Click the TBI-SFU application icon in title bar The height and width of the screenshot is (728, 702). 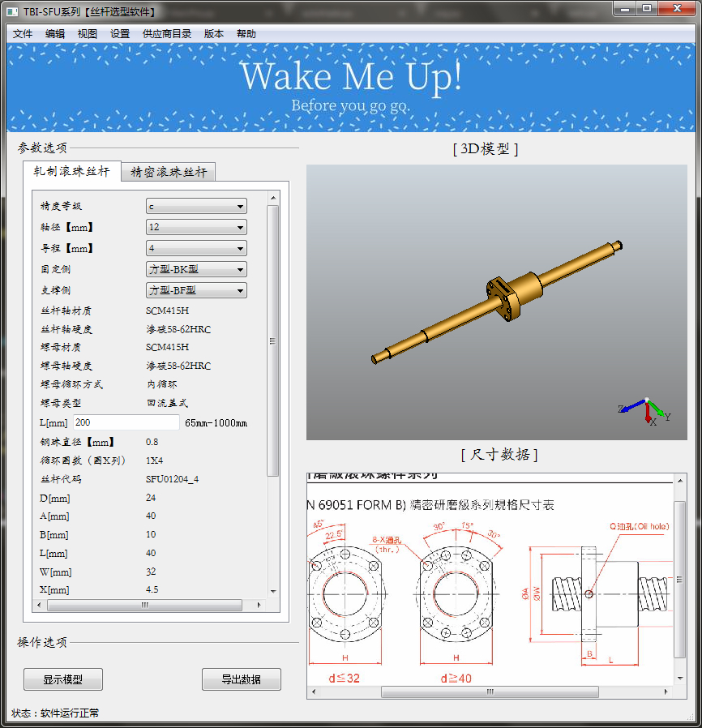pyautogui.click(x=11, y=11)
